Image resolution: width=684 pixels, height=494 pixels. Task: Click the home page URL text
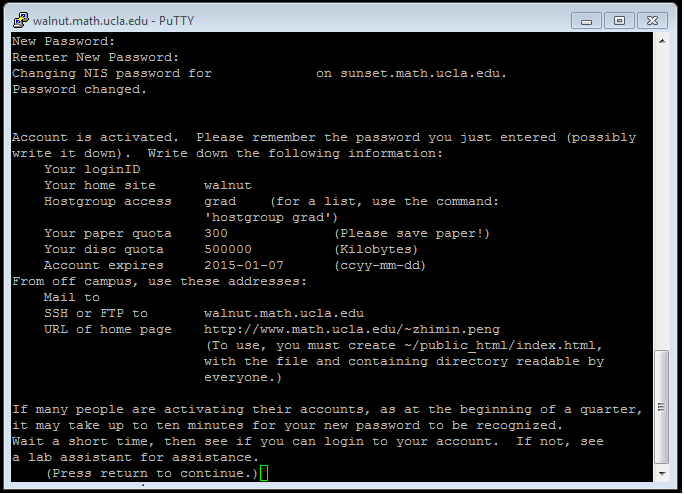pyautogui.click(x=352, y=329)
